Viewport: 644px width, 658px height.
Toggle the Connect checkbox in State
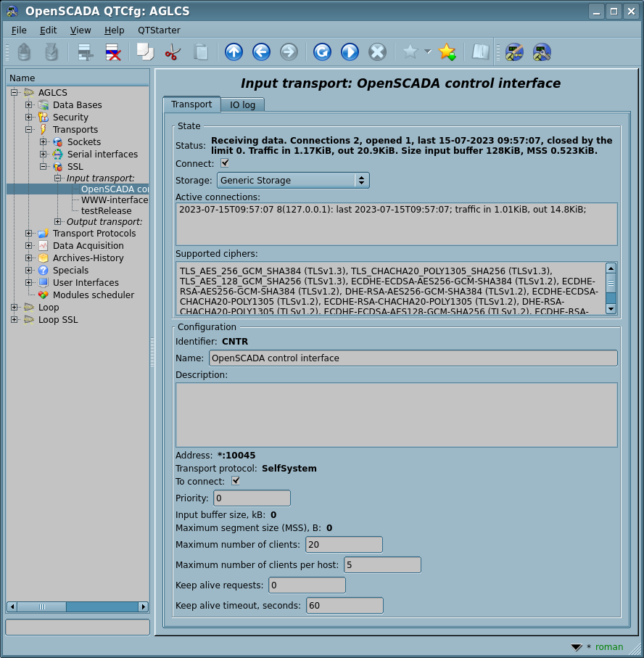point(226,163)
